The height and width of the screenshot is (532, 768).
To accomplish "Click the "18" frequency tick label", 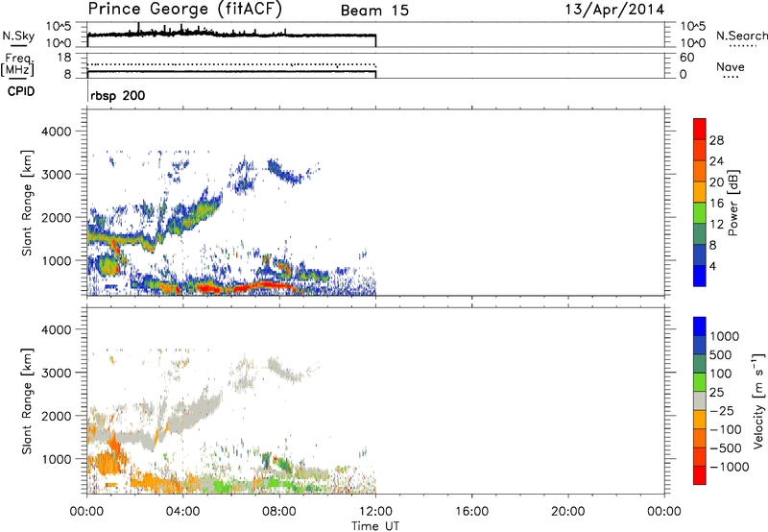I will [x=64, y=58].
